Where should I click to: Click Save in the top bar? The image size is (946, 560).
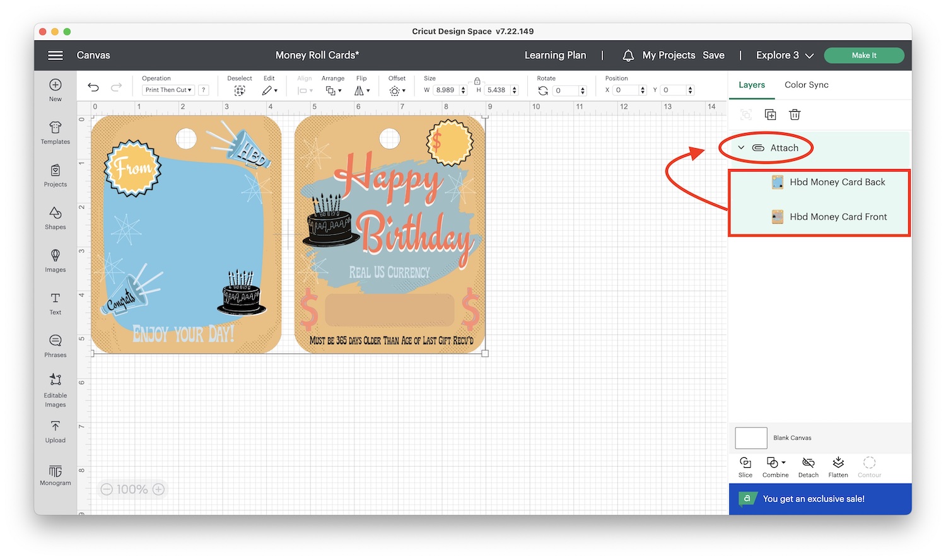coord(713,55)
